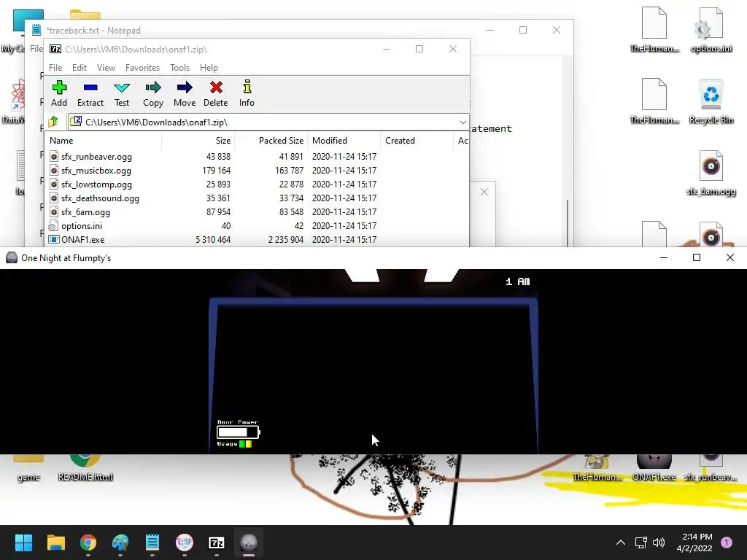
Task: Click the Extract icon in 7-Zip
Action: point(90,93)
